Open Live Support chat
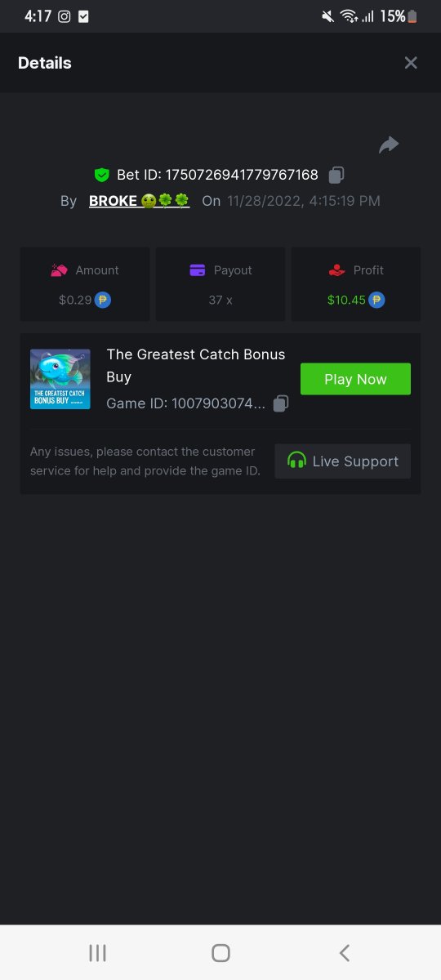Screen dimensions: 441x980 (x=343, y=461)
